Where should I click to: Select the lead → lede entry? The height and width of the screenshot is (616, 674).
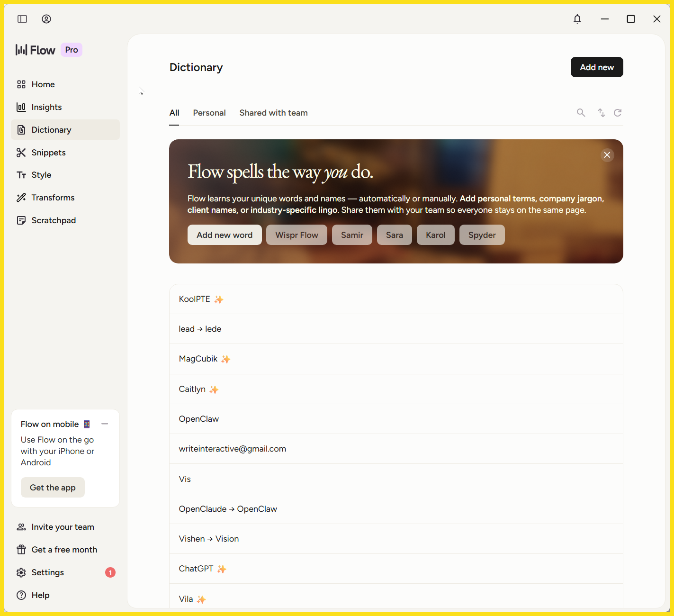[x=396, y=329]
